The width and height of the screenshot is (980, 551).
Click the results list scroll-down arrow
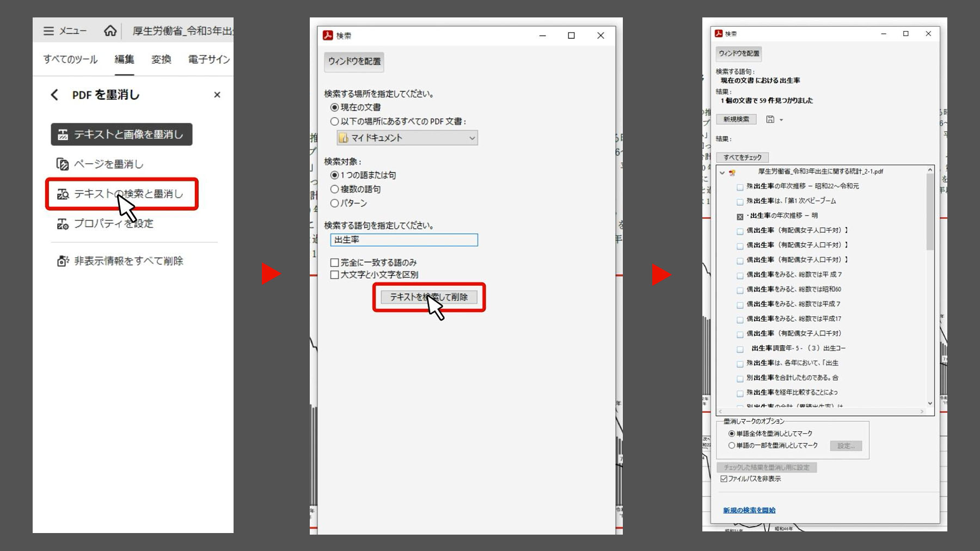[930, 403]
